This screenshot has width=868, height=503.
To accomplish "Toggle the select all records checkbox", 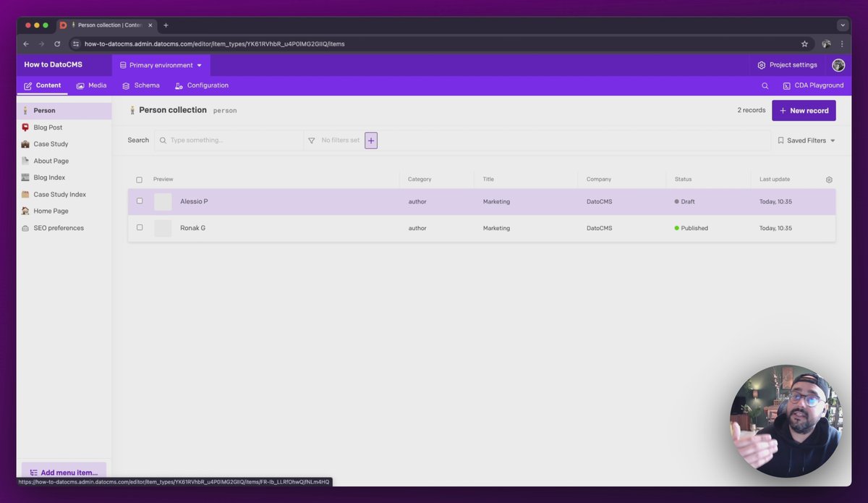I will coord(140,179).
